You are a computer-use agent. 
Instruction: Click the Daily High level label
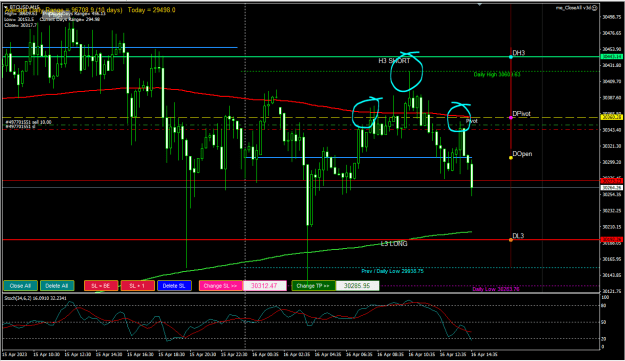click(x=497, y=75)
